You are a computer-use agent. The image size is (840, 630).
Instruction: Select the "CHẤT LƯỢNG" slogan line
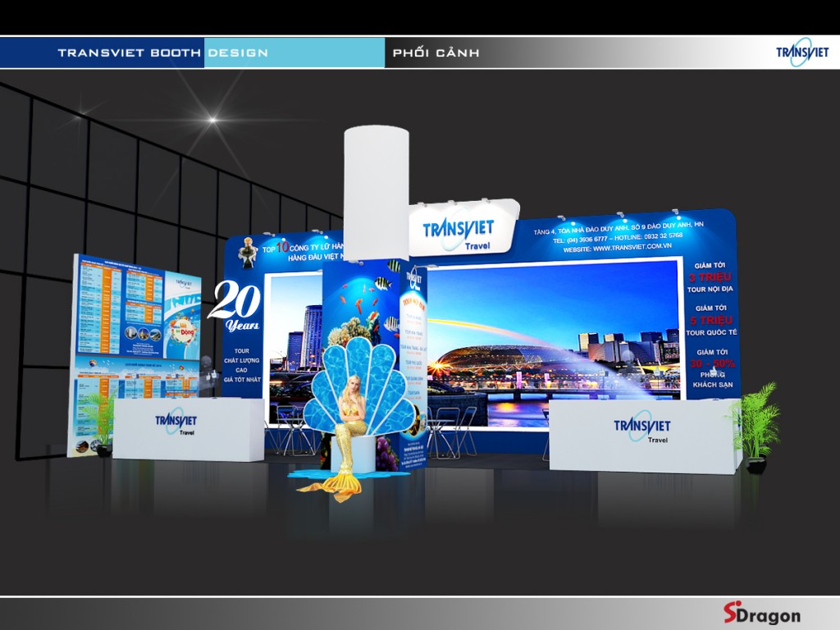(x=242, y=361)
